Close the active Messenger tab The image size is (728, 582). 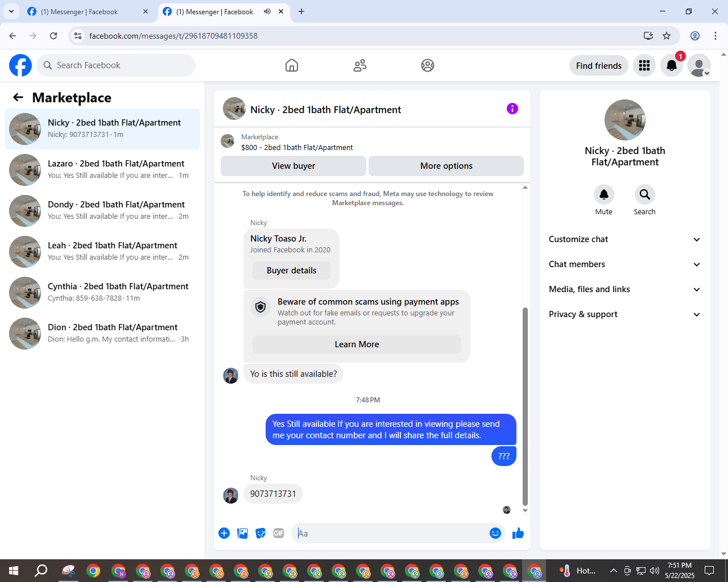pyautogui.click(x=281, y=11)
